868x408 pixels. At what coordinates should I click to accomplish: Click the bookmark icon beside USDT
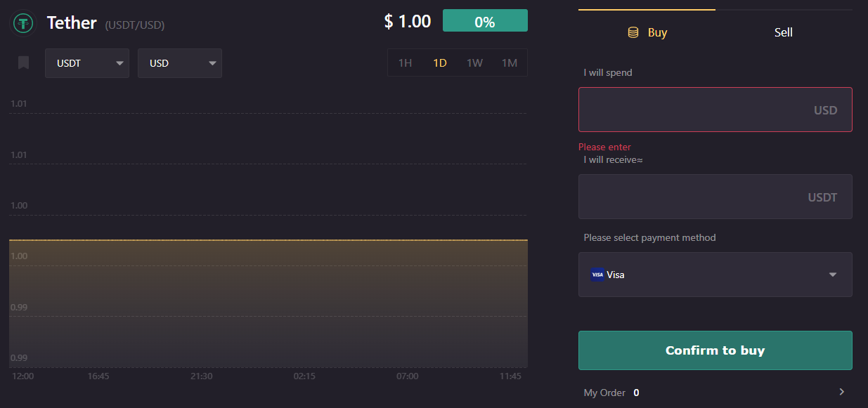point(23,63)
